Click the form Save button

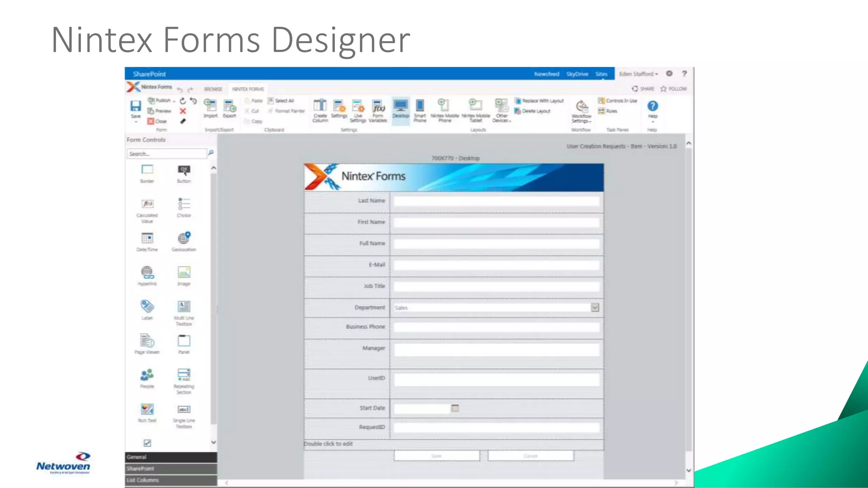point(437,456)
